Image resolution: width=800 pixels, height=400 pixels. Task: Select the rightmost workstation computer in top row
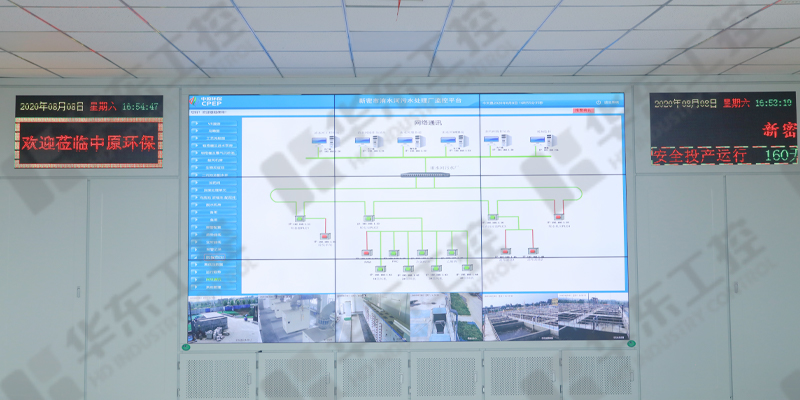pos(540,141)
